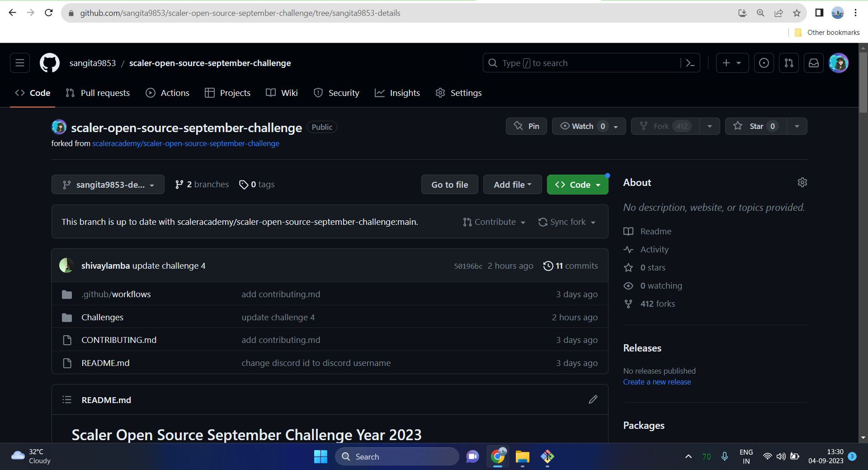Open issues via the circle-dot icon

(x=764, y=63)
